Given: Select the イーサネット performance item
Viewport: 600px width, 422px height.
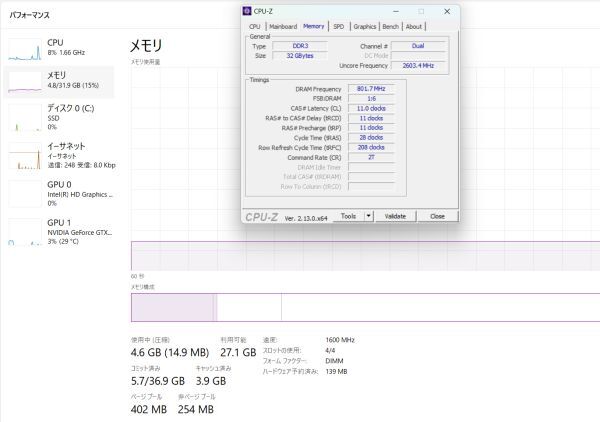Looking at the screenshot, I should point(59,155).
